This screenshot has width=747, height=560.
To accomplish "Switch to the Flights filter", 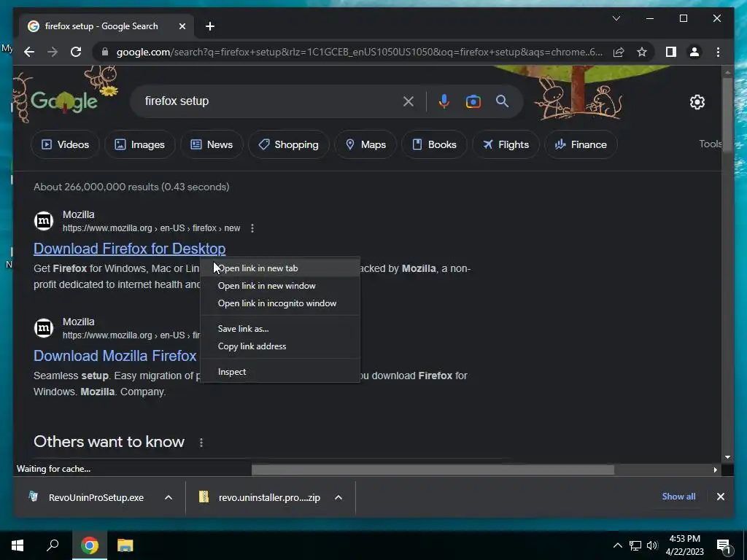I will [506, 144].
